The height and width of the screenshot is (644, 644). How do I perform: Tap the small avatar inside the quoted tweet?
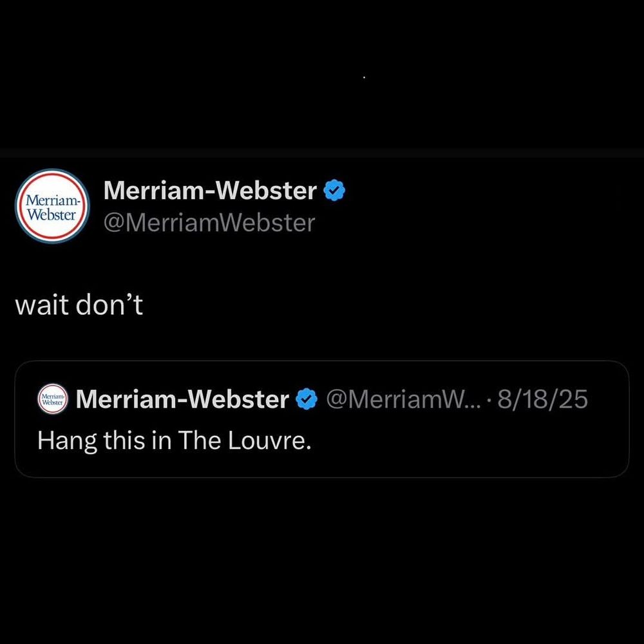[53, 399]
